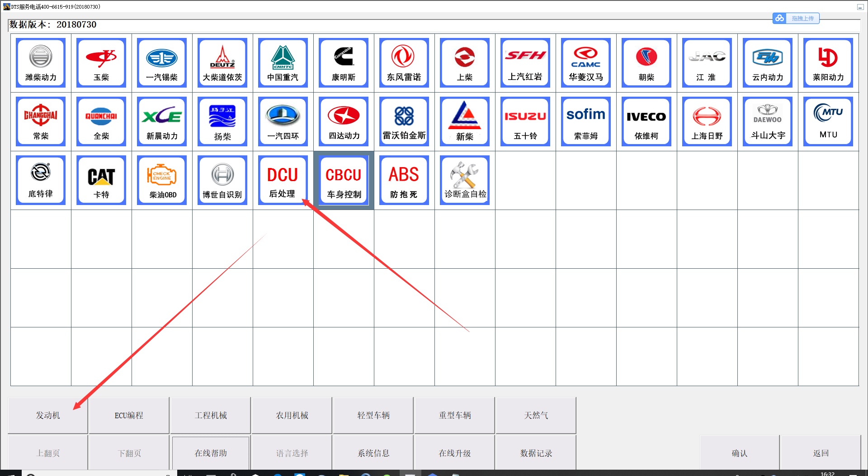This screenshot has height=476, width=868.
Task: View 系统信息 system information
Action: (x=373, y=453)
